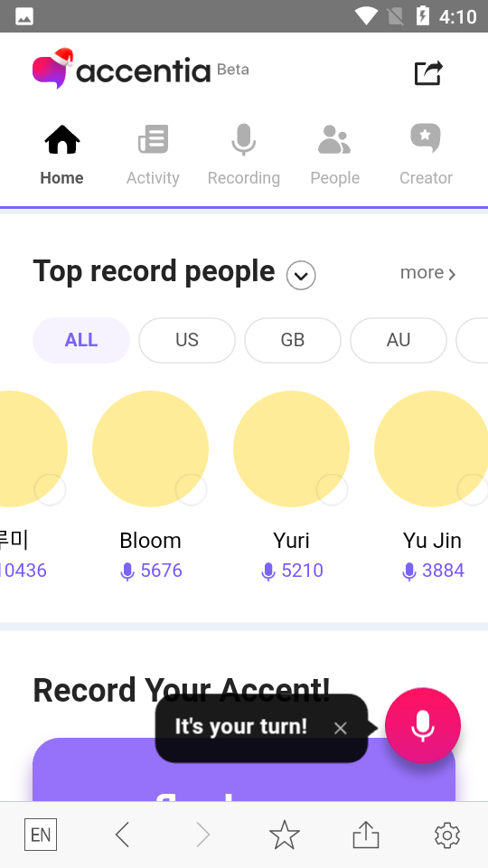The image size is (488, 868).
Task: Tap the Record Your Accent purple card
Action: (x=244, y=769)
